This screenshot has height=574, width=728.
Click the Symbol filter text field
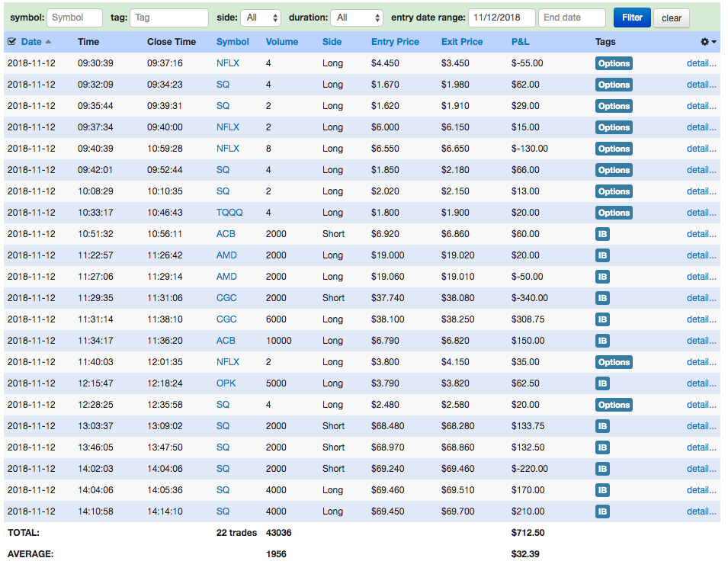pyautogui.click(x=75, y=18)
